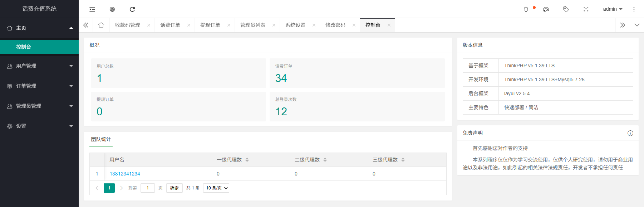Expand the 用户管理 sidebar menu

tap(39, 66)
